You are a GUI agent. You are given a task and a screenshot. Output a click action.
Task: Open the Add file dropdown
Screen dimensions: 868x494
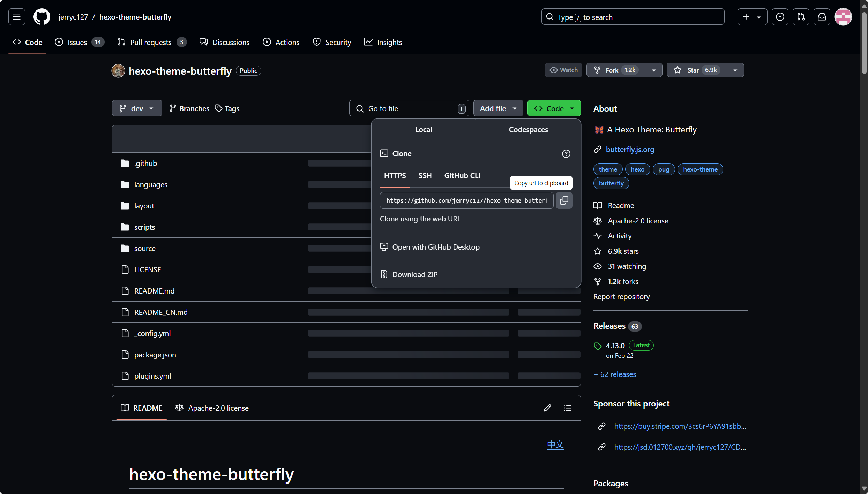(x=498, y=108)
